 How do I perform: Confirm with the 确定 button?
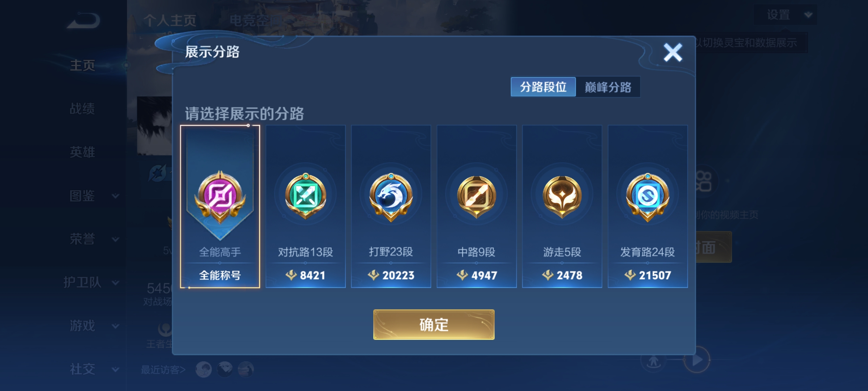434,324
